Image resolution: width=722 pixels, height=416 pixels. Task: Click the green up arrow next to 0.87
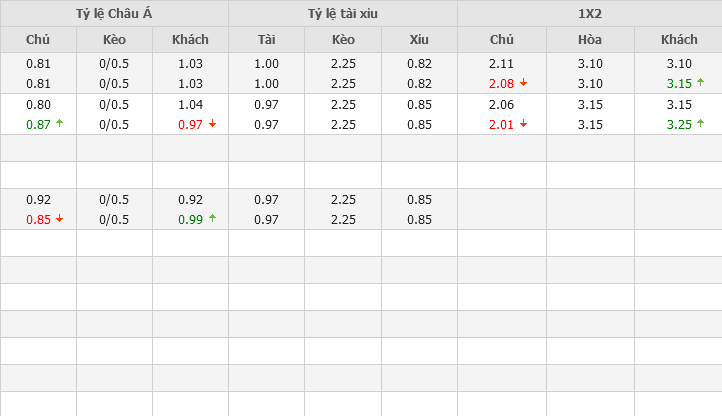click(x=60, y=124)
